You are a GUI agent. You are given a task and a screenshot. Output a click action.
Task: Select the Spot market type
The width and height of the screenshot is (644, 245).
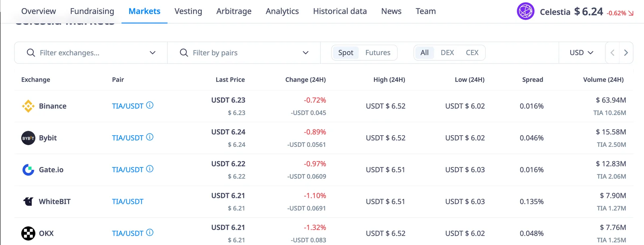click(x=346, y=53)
